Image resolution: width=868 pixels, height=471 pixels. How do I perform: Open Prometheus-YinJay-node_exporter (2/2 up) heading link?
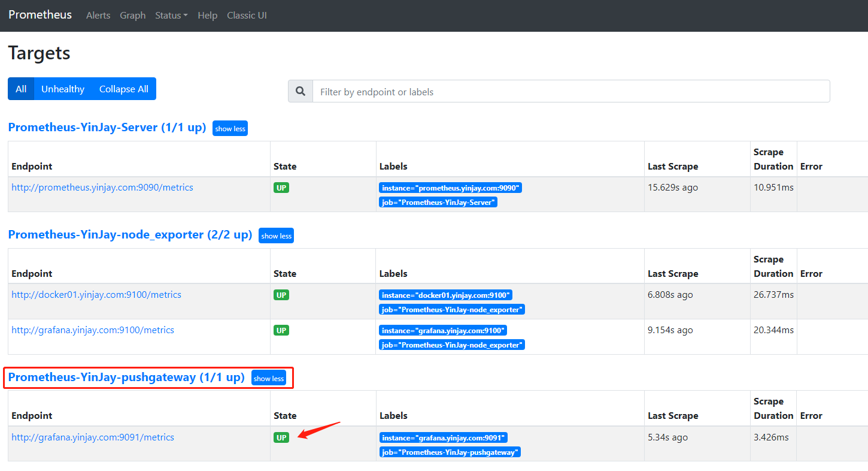130,234
